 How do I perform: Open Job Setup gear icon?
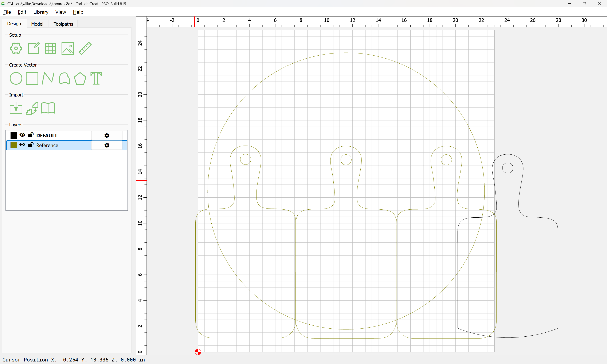(16, 48)
